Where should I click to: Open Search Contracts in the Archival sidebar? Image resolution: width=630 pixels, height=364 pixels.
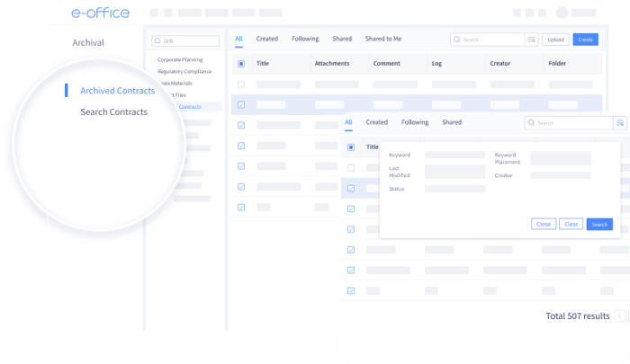pos(113,112)
